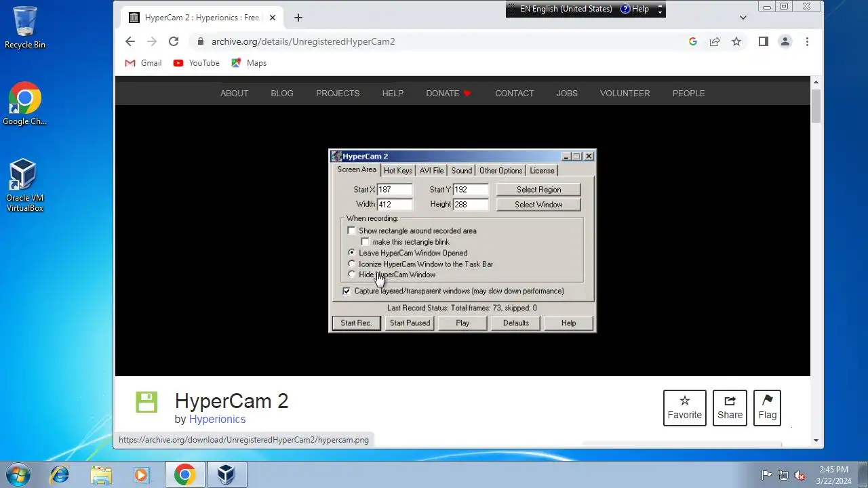The width and height of the screenshot is (868, 488).
Task: Click the muted volume tray icon
Action: click(x=800, y=475)
